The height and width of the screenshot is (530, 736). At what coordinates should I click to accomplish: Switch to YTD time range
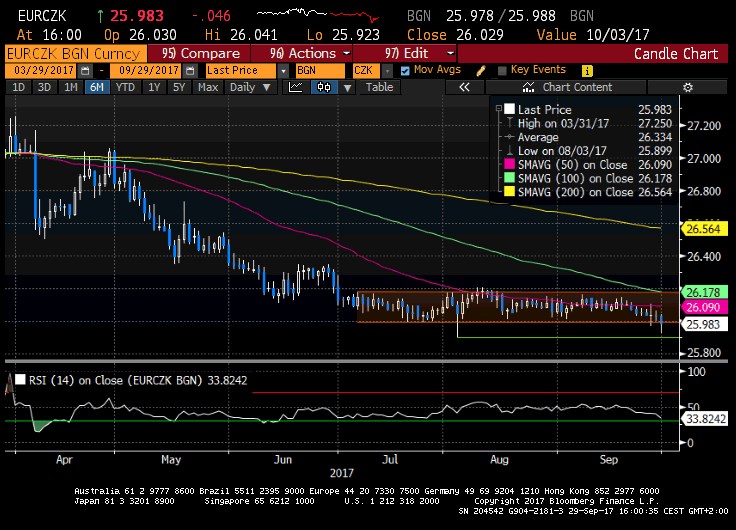(x=125, y=87)
